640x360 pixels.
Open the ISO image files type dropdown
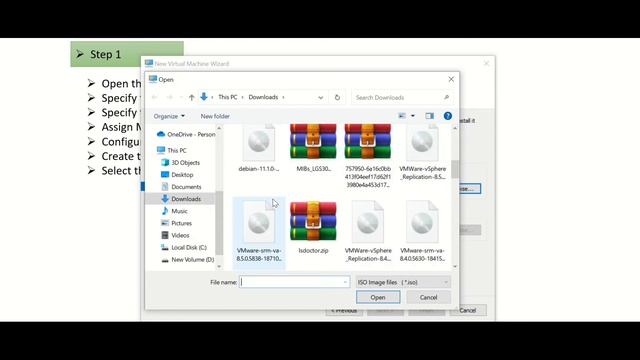403,282
